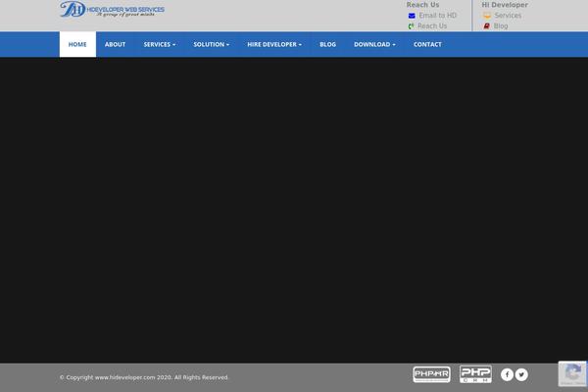
Task: Click the orange Services icon
Action: tap(487, 16)
